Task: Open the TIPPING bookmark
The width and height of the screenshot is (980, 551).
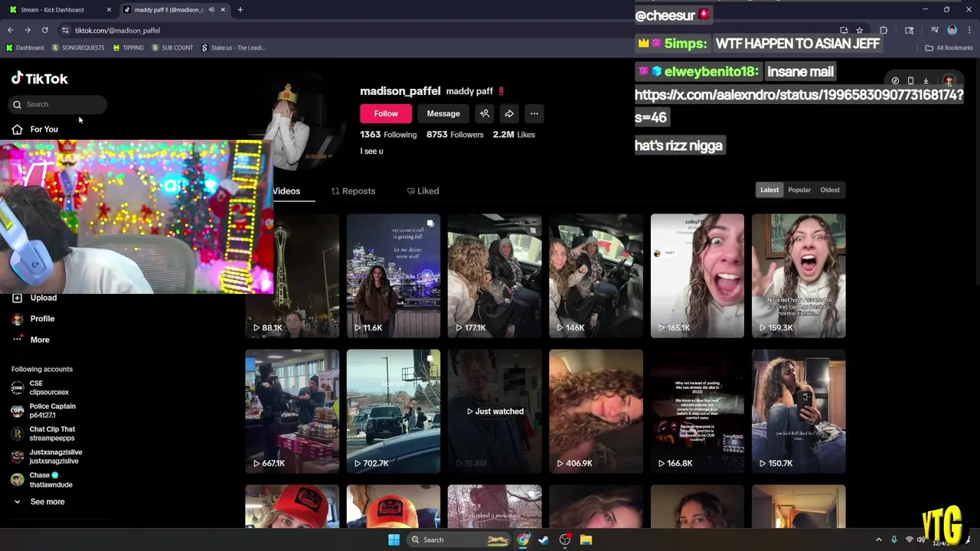Action: point(128,47)
